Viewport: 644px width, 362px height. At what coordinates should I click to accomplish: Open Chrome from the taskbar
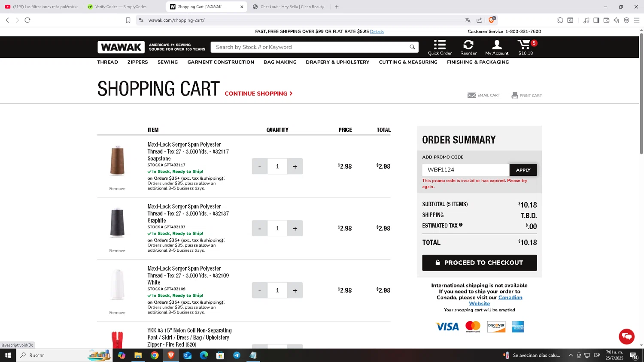click(x=155, y=355)
